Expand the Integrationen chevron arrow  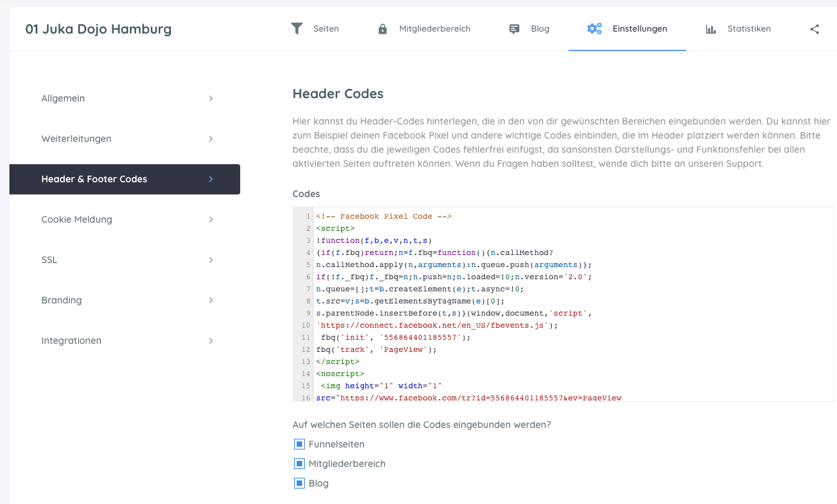pyautogui.click(x=211, y=340)
